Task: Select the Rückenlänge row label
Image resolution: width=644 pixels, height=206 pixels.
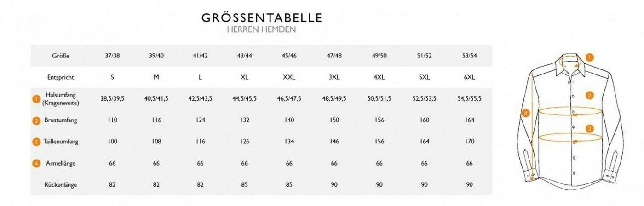Action: click(61, 185)
